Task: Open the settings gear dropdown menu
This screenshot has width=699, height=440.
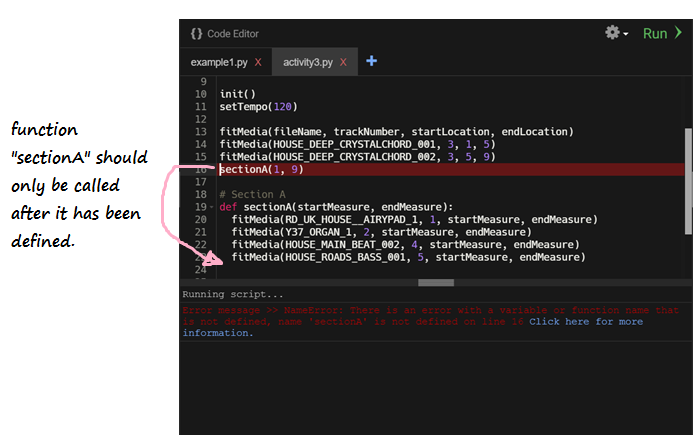Action: point(615,33)
